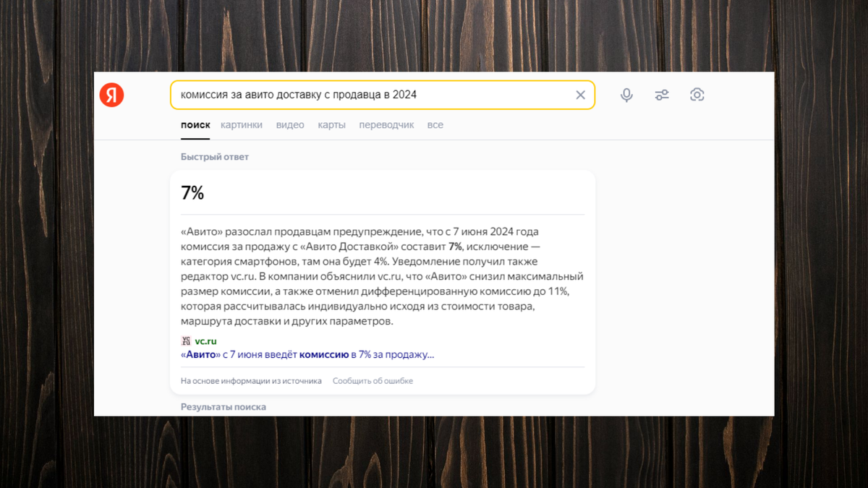The height and width of the screenshot is (488, 868).
Task: Click Сообщить об ошибке link
Action: tap(373, 380)
